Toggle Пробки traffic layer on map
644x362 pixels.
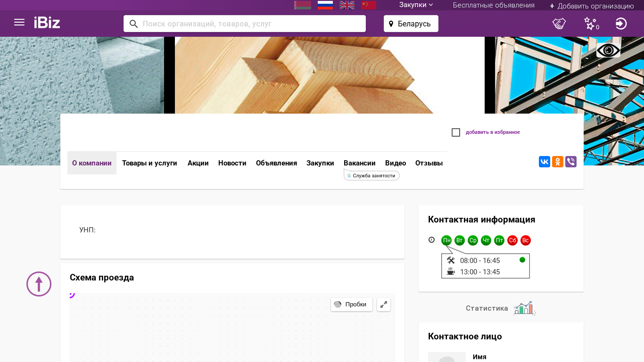[351, 304]
